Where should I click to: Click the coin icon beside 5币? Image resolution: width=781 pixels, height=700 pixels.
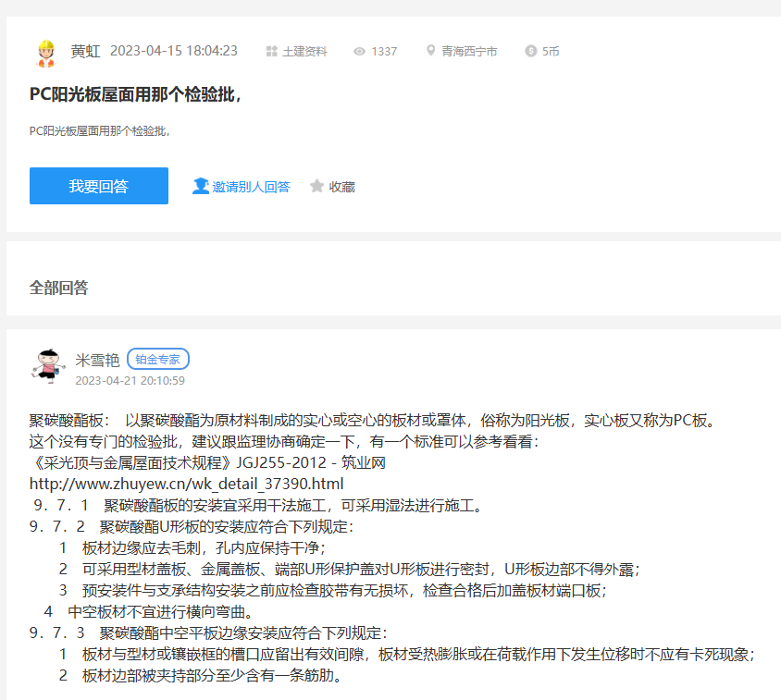click(530, 52)
